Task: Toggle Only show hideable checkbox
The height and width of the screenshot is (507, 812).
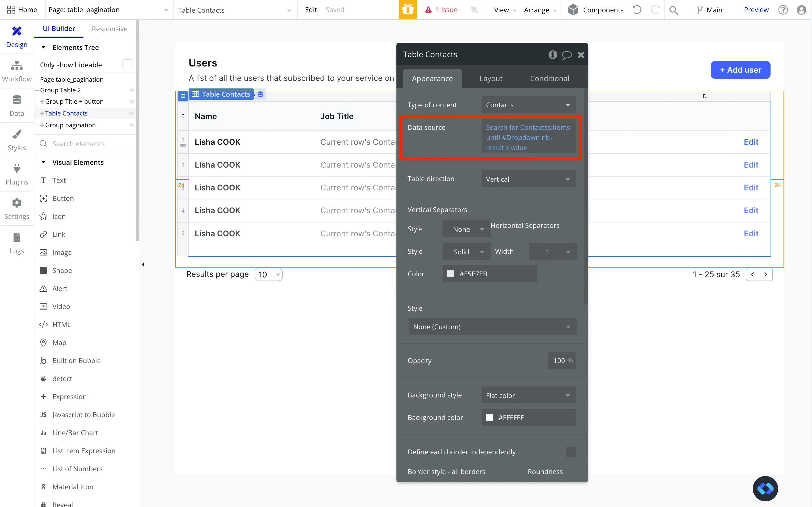Action: 127,65
